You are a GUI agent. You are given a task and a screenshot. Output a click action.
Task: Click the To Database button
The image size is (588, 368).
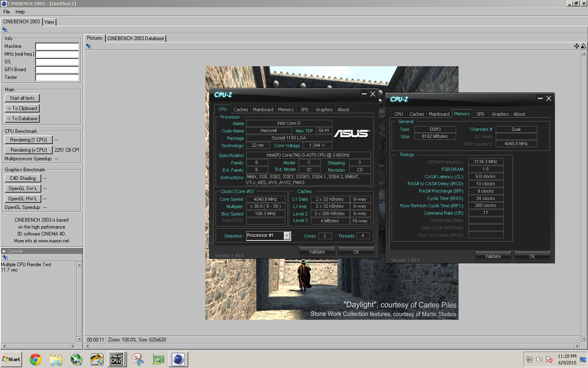pos(22,119)
